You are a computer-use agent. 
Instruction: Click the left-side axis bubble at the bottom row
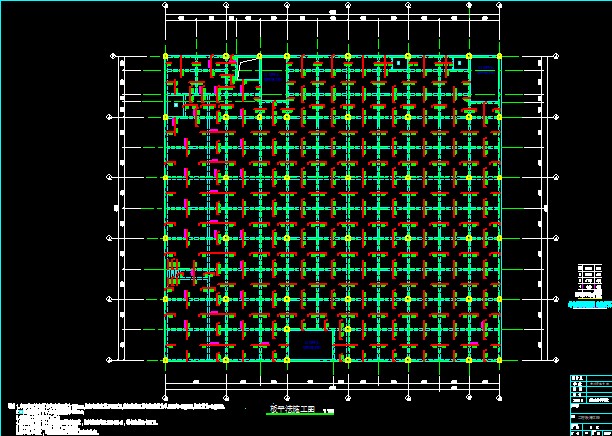coord(109,359)
